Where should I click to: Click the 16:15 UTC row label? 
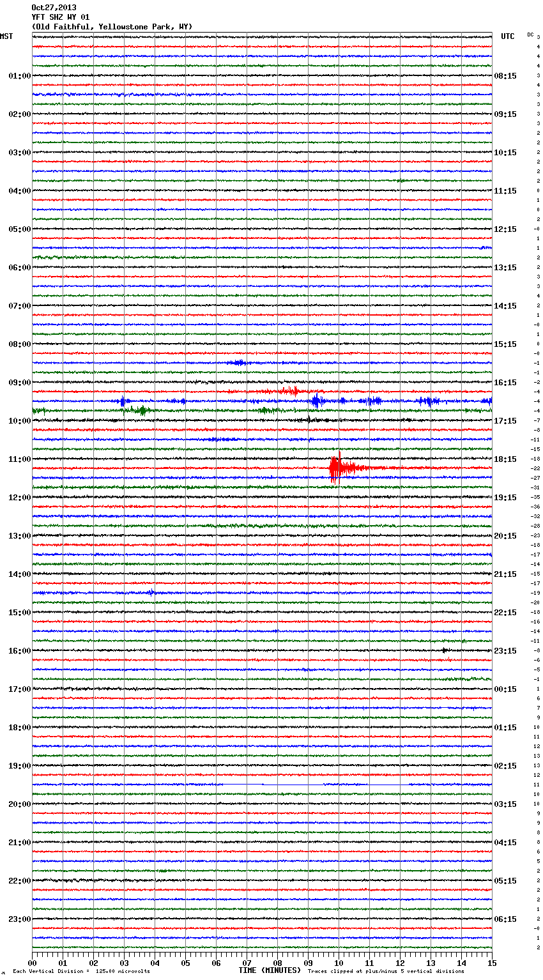click(505, 383)
